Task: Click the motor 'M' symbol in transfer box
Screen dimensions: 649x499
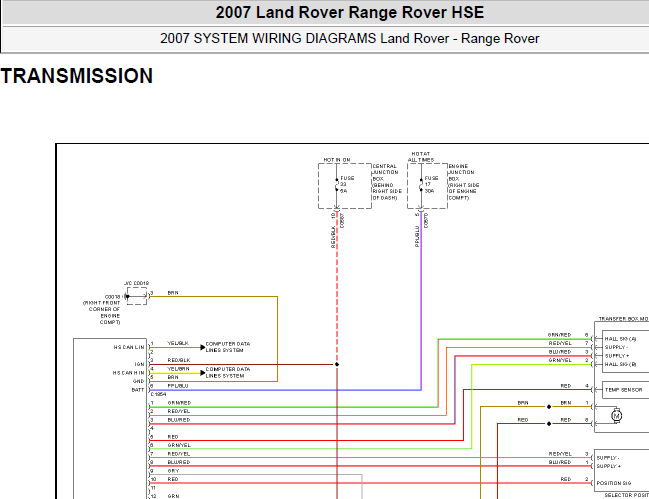Action: 617,415
